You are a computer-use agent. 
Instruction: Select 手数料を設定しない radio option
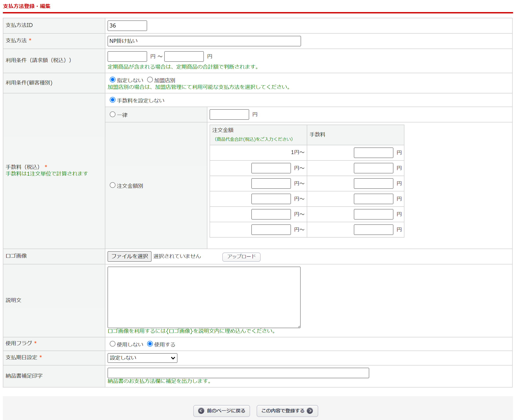113,100
